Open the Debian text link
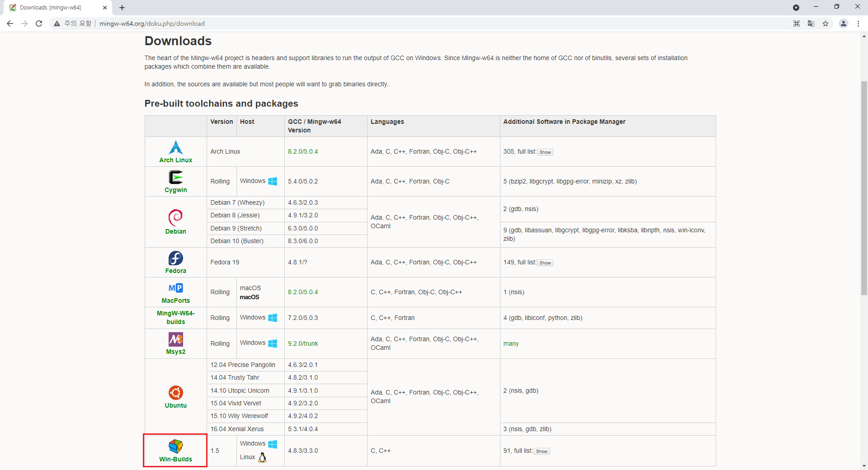Screen dimensions: 868x470 tap(175, 231)
